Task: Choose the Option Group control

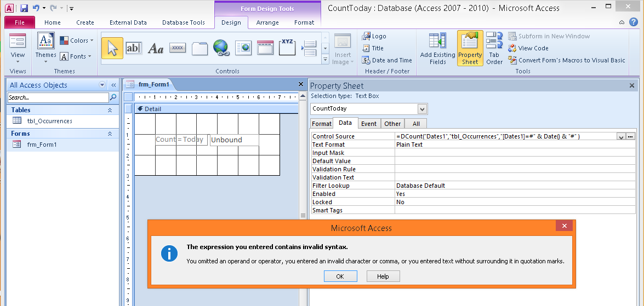Action: tap(287, 47)
